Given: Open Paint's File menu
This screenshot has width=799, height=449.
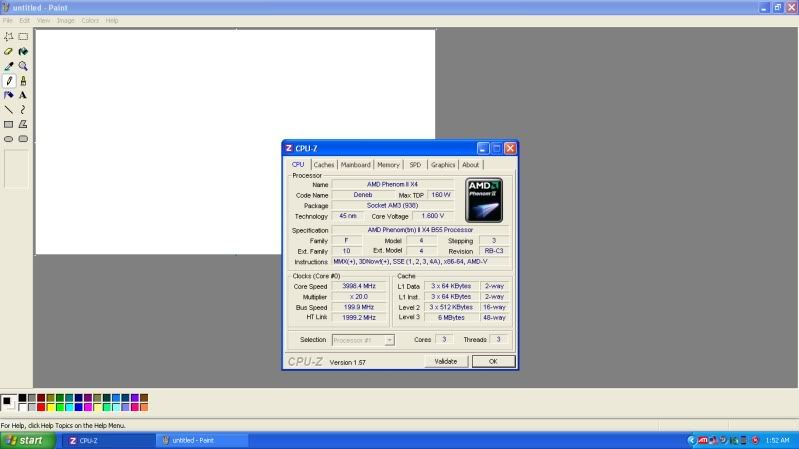Looking at the screenshot, I should point(8,21).
